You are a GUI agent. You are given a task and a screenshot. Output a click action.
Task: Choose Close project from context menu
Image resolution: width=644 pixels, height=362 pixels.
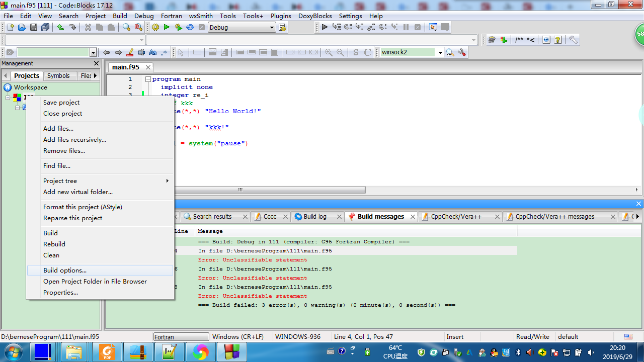[x=100, y=114]
